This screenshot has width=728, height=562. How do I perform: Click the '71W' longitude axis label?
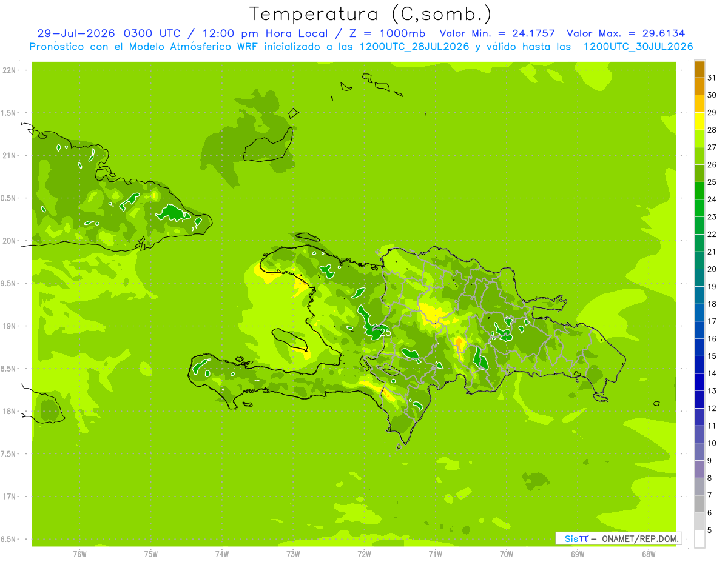[435, 554]
